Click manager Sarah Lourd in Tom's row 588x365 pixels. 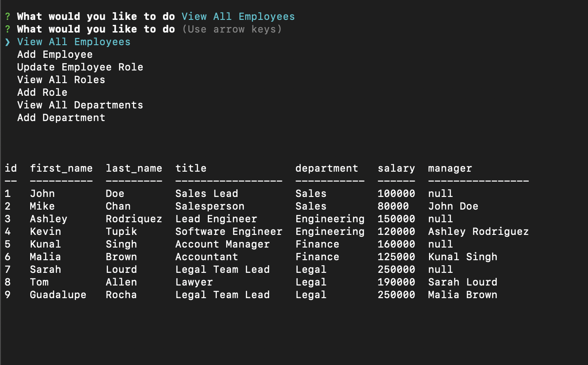click(462, 282)
